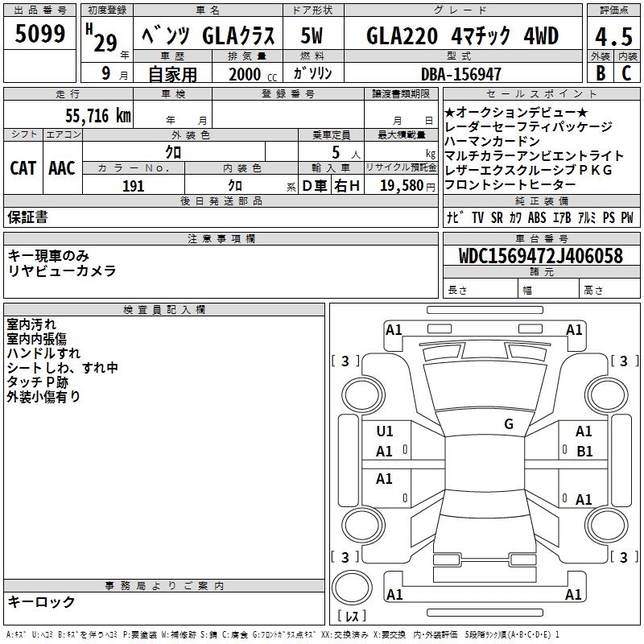Select the A1 mark at front-left bumper
Image resolution: width=644 pixels, height=644 pixels.
click(394, 330)
